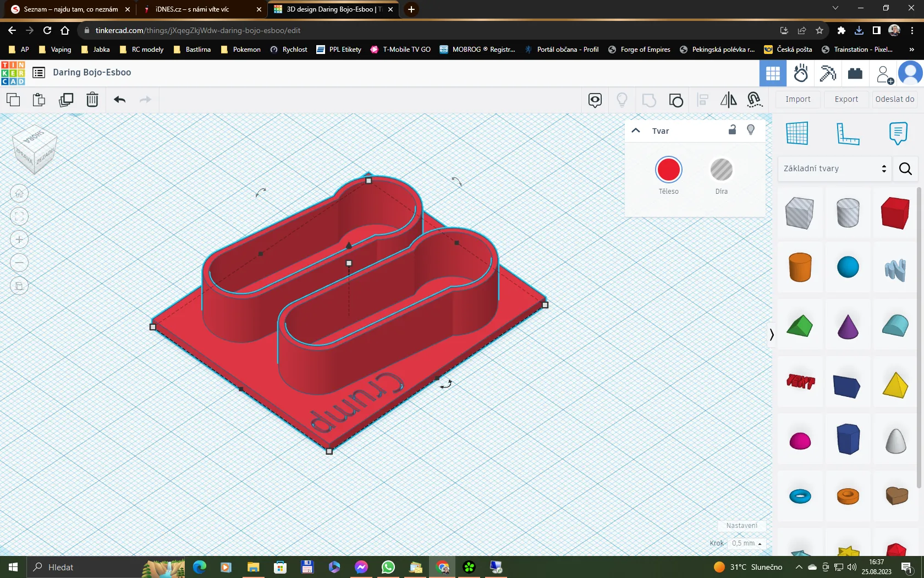Toggle shape visibility lightbulb in Tvar panel
Screen dimensions: 924x578
751,130
